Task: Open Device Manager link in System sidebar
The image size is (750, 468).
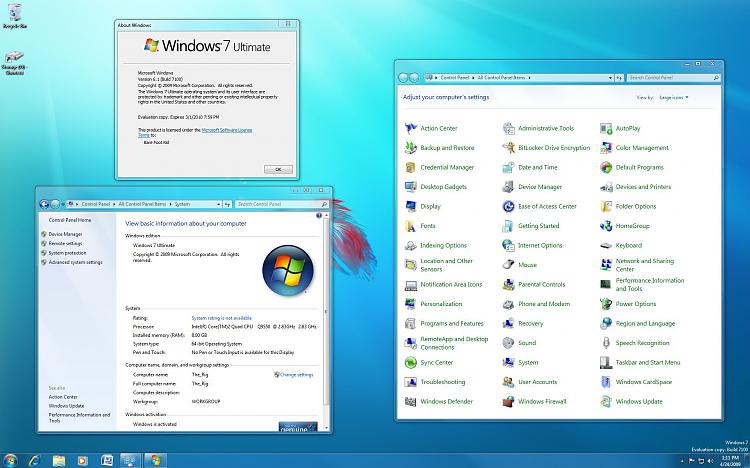Action: [x=65, y=234]
